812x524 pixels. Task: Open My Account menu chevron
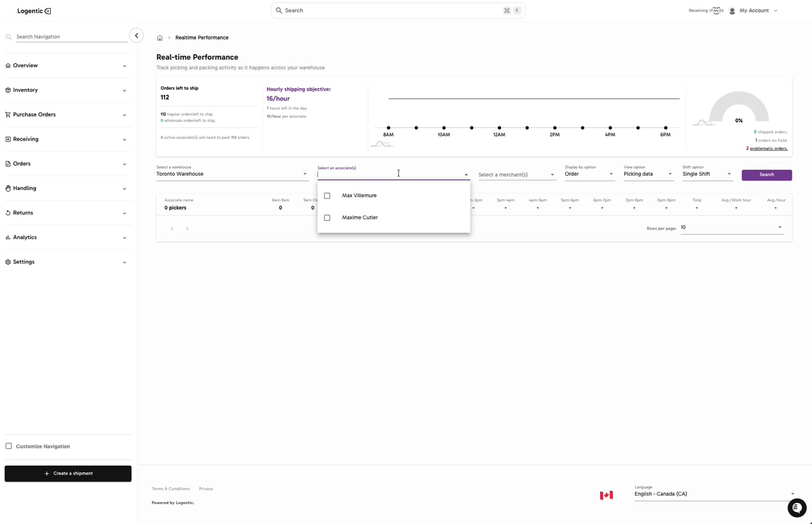point(775,11)
